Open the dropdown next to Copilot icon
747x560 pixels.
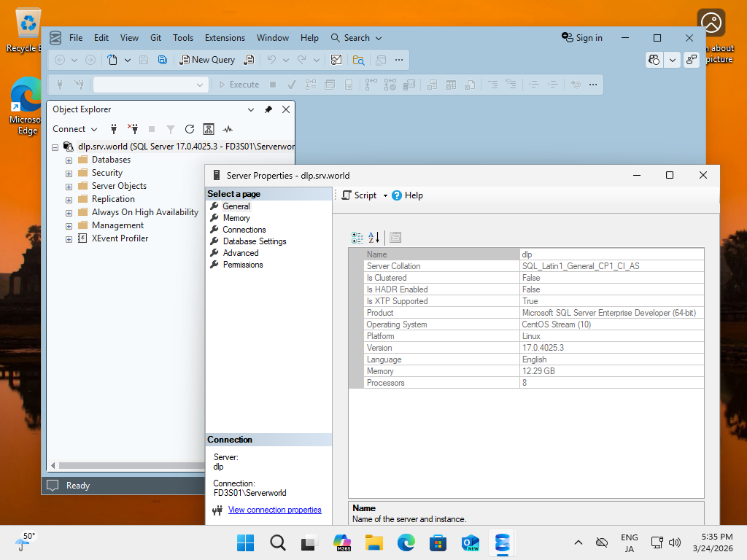[x=672, y=60]
